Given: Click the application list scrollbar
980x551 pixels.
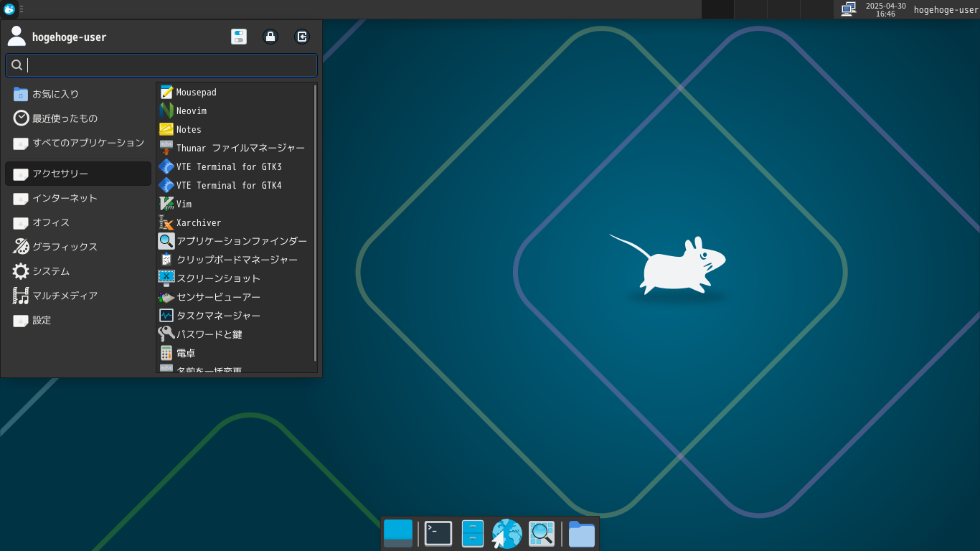Looking at the screenshot, I should (x=315, y=222).
